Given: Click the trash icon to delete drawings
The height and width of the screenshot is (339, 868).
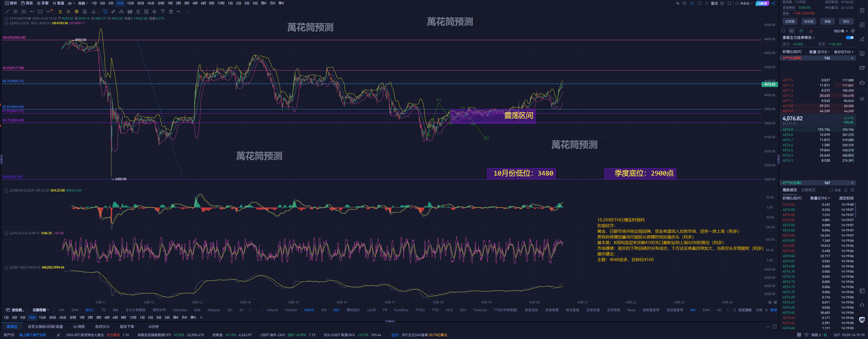Looking at the screenshot, I should (171, 12).
